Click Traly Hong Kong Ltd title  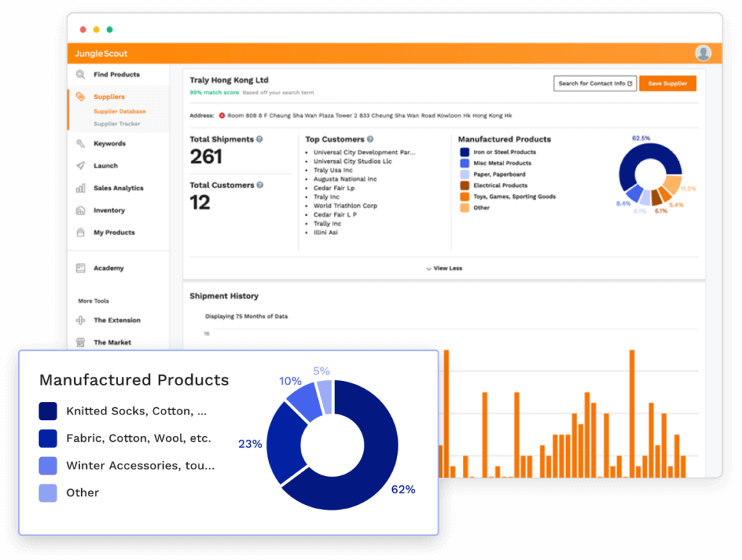pyautogui.click(x=229, y=80)
